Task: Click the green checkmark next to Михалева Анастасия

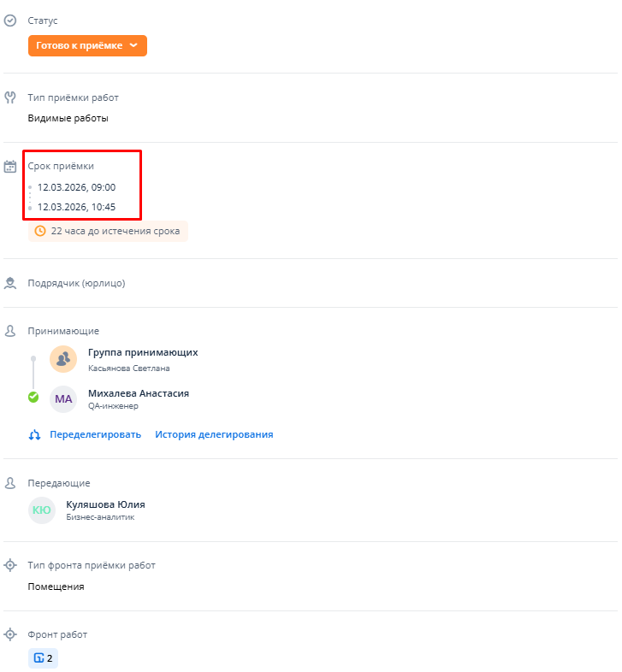Action: [x=33, y=397]
